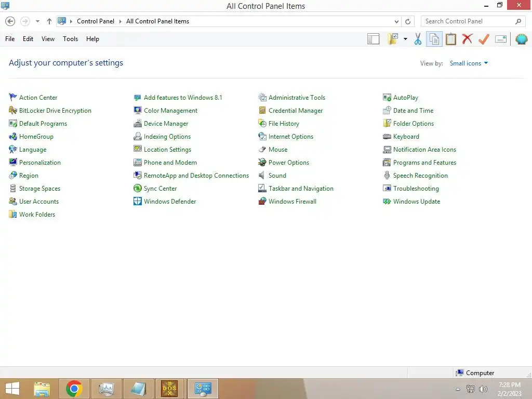The width and height of the screenshot is (532, 399).
Task: Click the User Accounts icon
Action: (x=13, y=202)
